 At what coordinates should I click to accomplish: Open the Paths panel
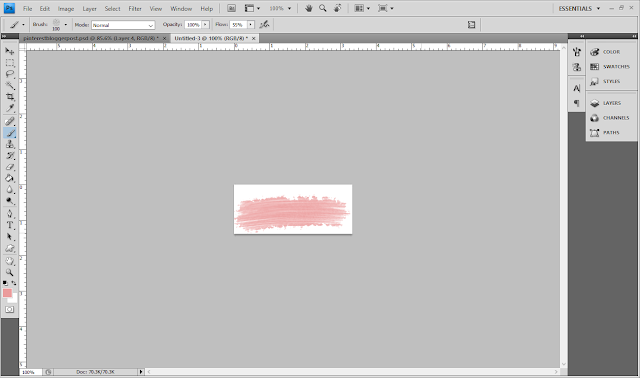(611, 132)
